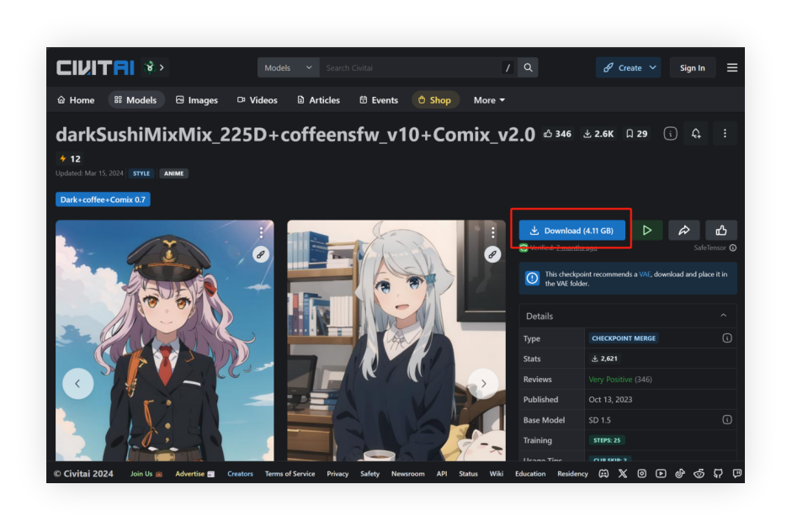Open Civitai's Discord from the footer
Image resolution: width=792 pixels, height=532 pixels.
coord(603,473)
